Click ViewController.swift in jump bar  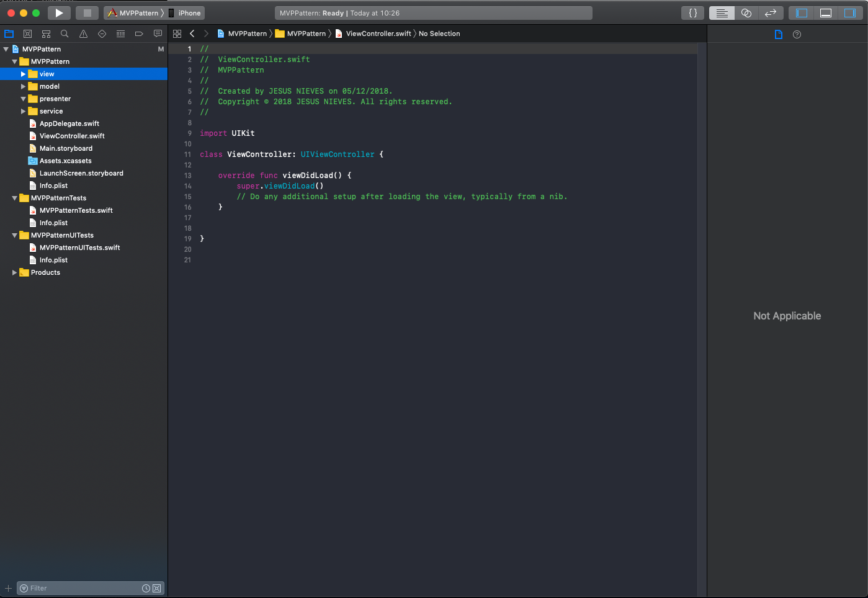(x=373, y=33)
